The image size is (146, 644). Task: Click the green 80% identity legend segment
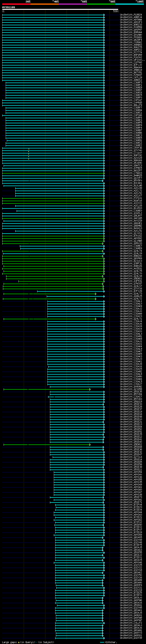tap(101, 4)
